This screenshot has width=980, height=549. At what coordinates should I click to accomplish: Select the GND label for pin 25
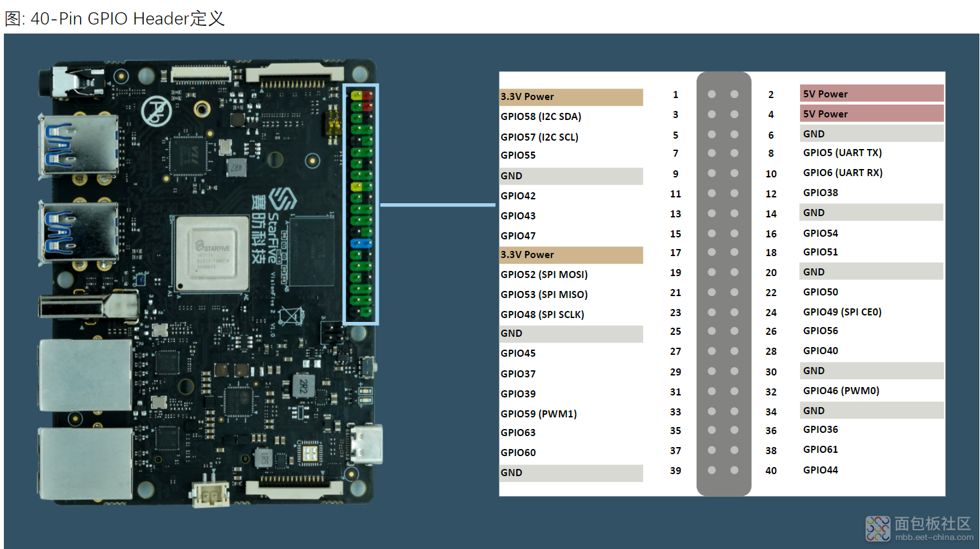click(571, 334)
